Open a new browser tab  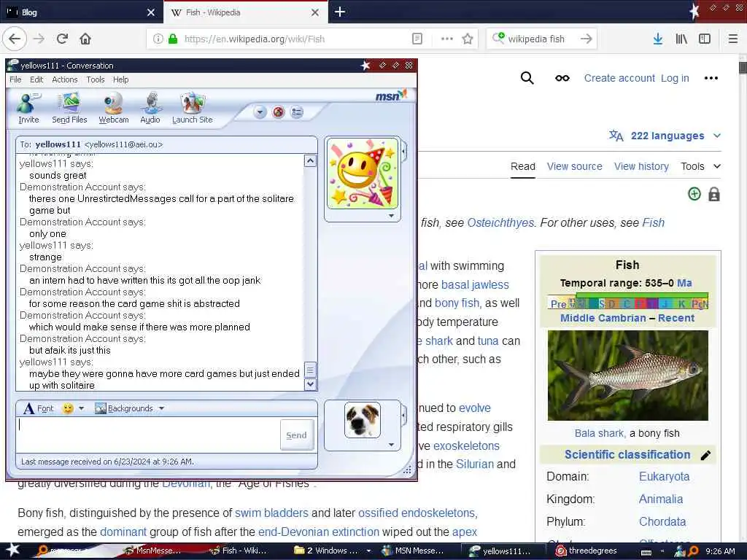click(340, 12)
